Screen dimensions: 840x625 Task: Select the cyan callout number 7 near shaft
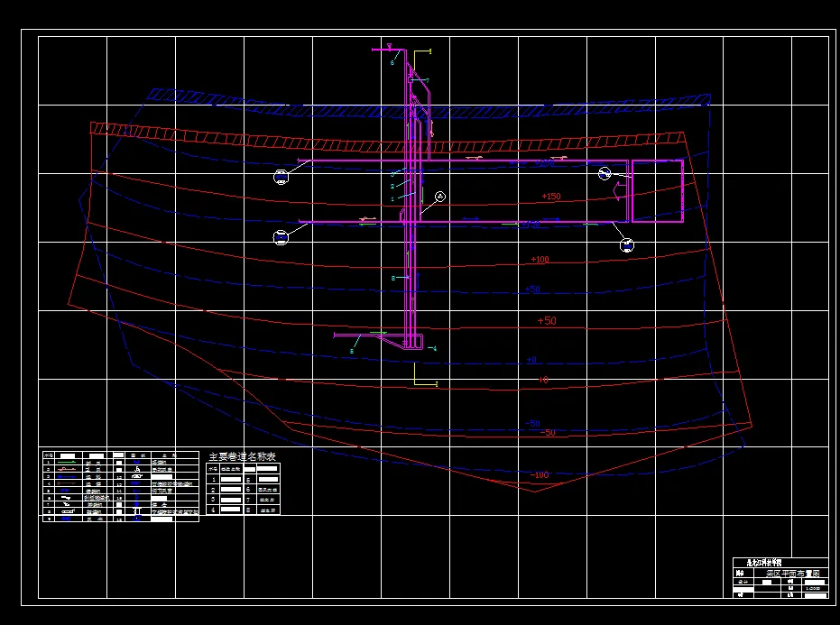click(x=427, y=81)
